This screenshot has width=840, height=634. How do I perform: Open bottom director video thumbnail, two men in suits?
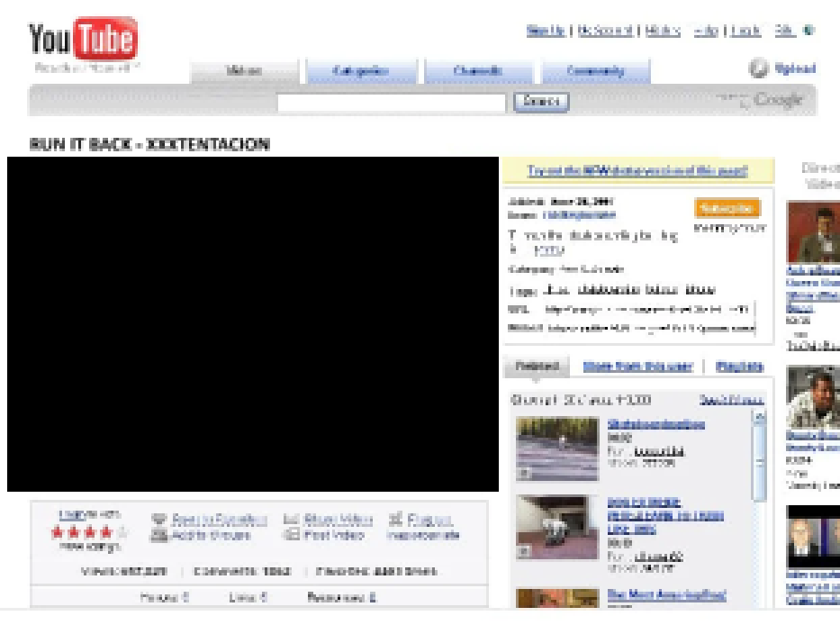coord(813,536)
